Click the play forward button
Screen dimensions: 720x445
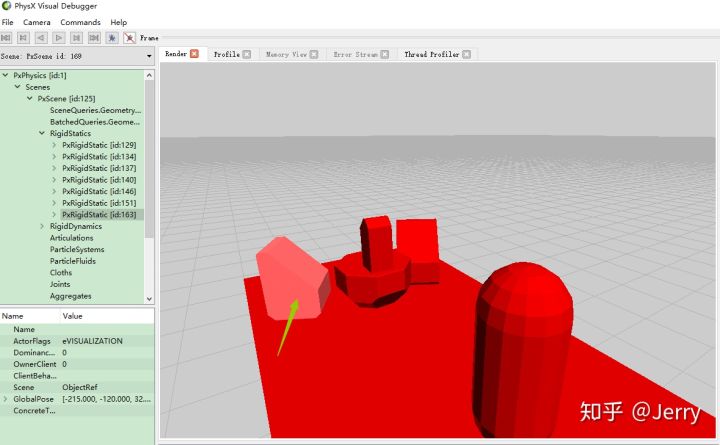59,38
